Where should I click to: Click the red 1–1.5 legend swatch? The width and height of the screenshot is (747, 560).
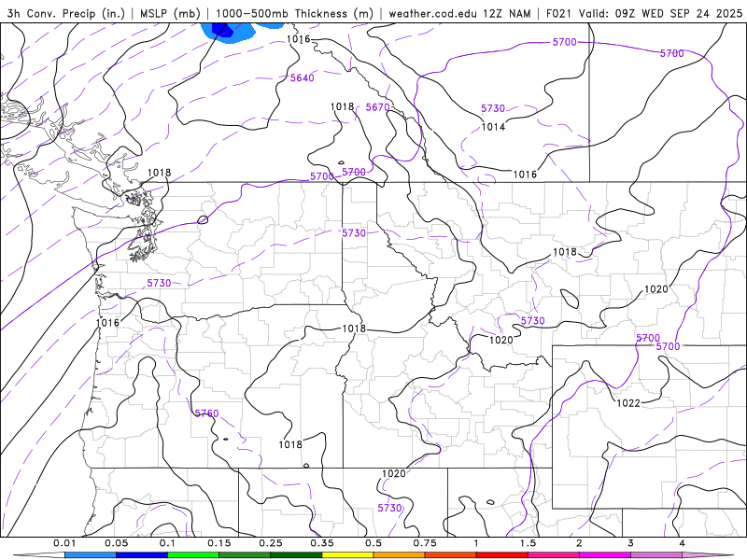502,555
